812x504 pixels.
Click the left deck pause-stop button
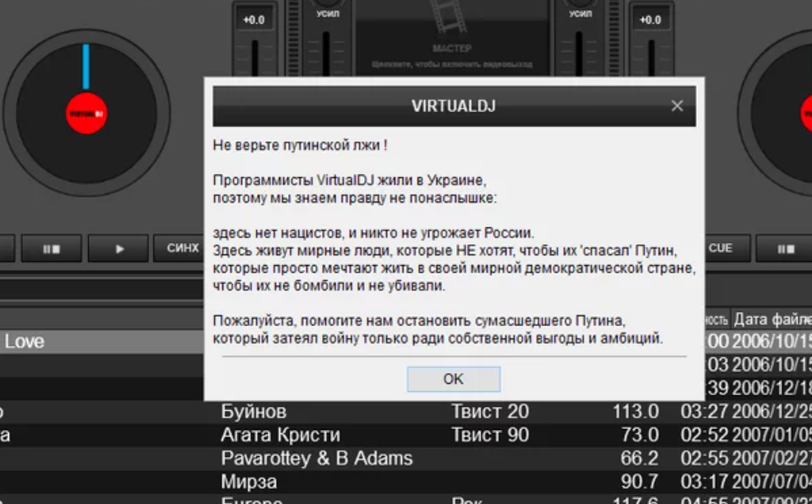[51, 249]
